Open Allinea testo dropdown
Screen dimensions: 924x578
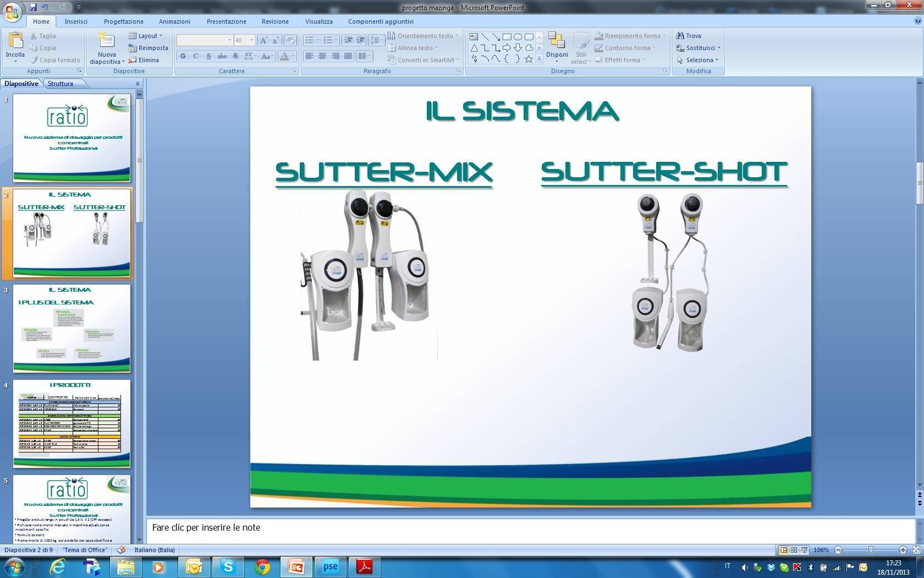point(413,48)
